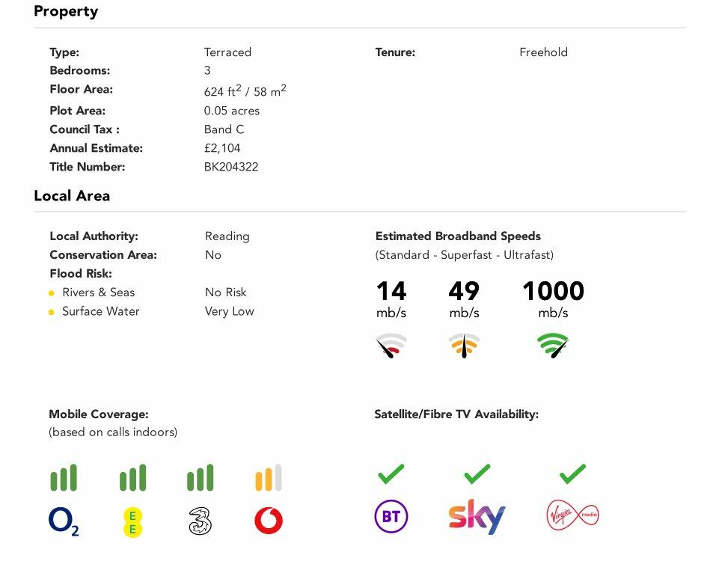Click the BT TV logo
719x588 pixels.
391,517
